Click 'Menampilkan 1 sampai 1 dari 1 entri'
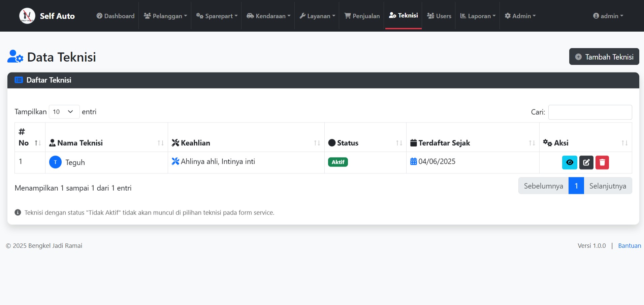The width and height of the screenshot is (644, 305). [x=73, y=188]
